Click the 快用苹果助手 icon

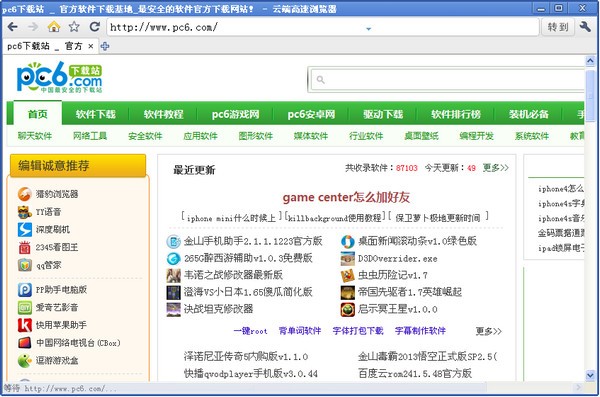point(24,325)
